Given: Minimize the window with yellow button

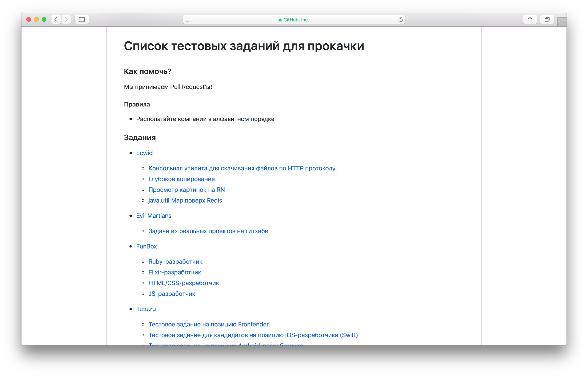Looking at the screenshot, I should coord(37,19).
